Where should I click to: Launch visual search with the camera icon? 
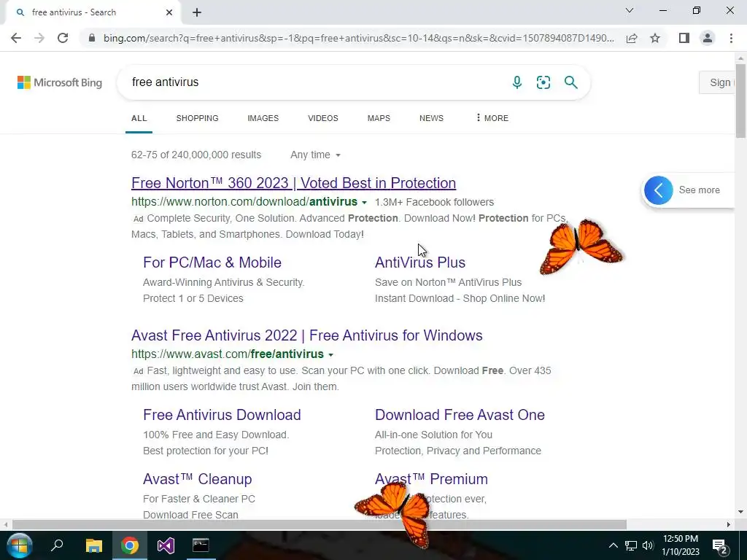click(x=543, y=82)
